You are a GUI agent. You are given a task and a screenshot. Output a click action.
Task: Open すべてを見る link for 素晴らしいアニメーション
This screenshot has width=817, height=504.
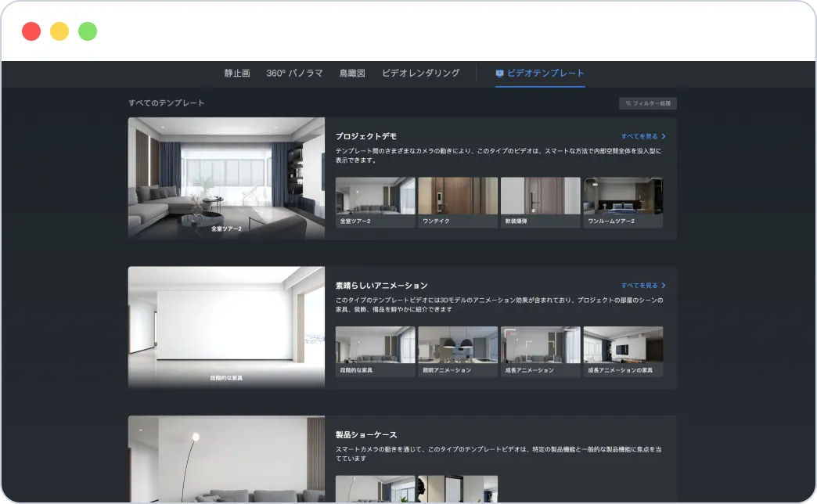[643, 286]
